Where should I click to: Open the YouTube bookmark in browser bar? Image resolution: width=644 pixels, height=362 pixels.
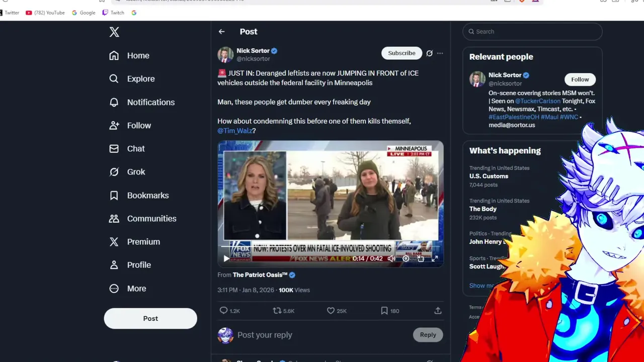[x=45, y=13]
